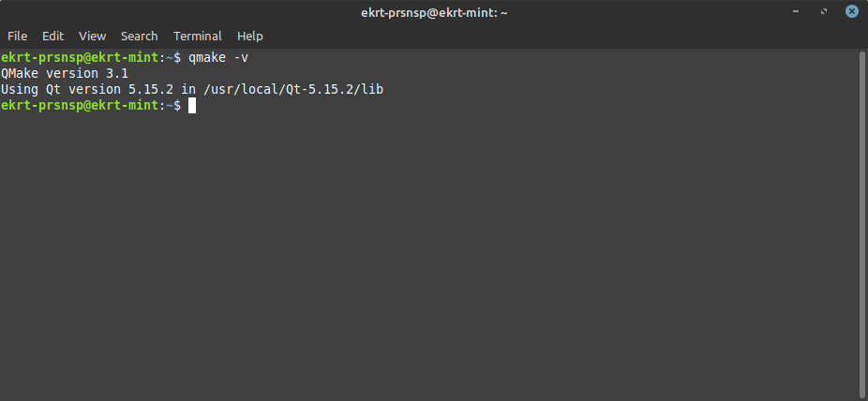Click the white block cursor at the prompt
The width and height of the screenshot is (868, 401).
click(x=192, y=106)
